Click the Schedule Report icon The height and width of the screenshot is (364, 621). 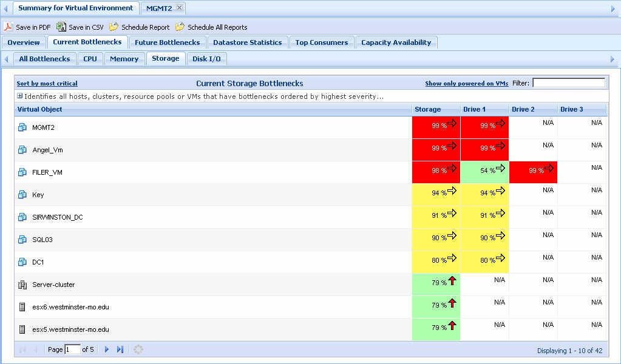pos(114,27)
